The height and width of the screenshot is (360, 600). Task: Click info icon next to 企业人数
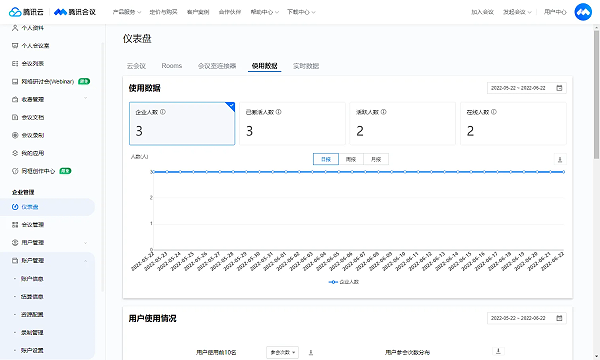(163, 112)
